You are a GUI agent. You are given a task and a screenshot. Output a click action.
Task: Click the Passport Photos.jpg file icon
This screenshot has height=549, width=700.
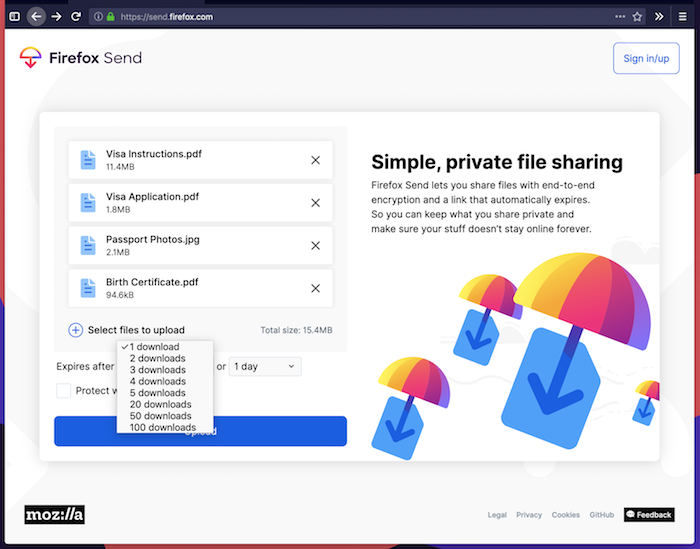click(88, 245)
